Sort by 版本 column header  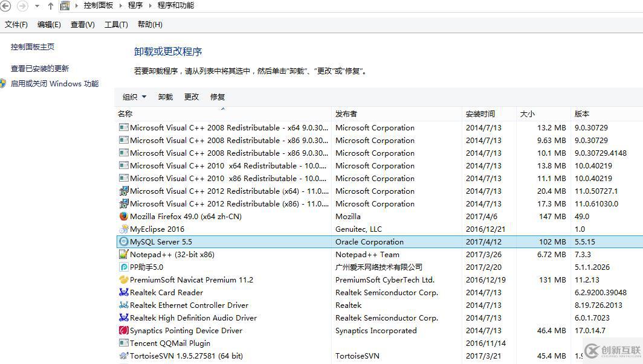click(x=607, y=114)
